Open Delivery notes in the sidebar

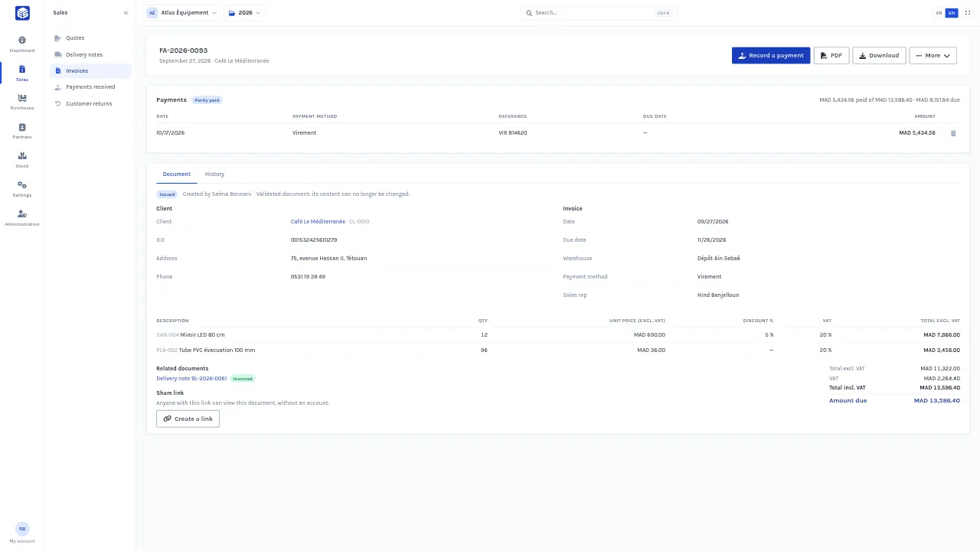(x=90, y=54)
